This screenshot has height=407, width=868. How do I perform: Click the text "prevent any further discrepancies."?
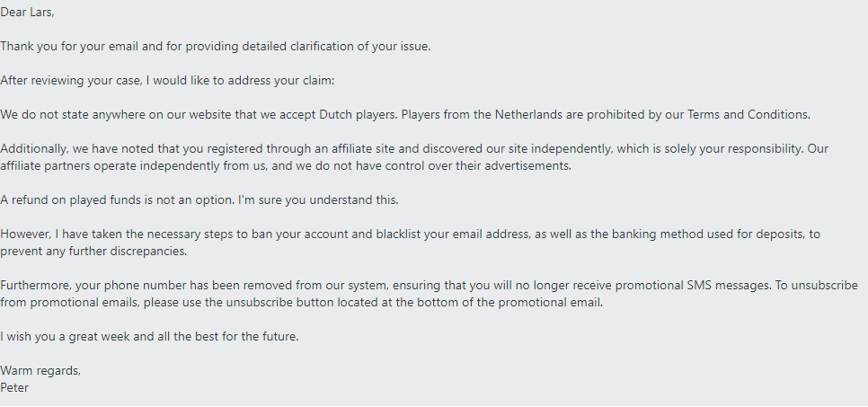pos(93,251)
